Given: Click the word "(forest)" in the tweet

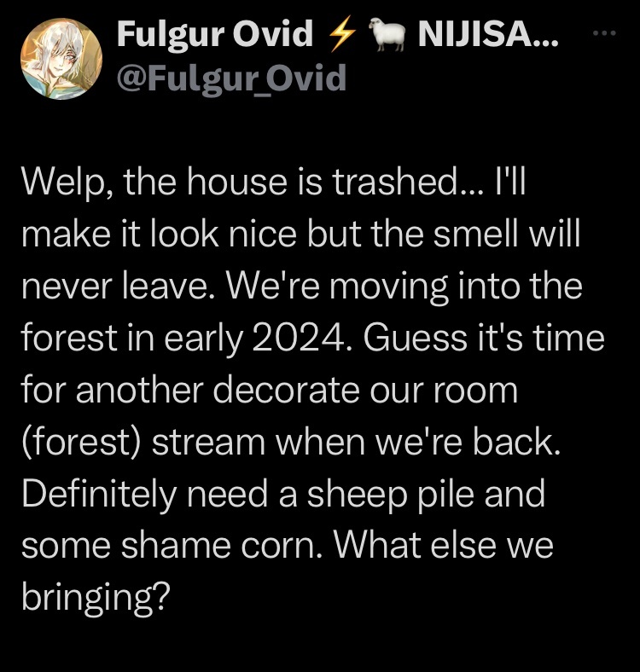Looking at the screenshot, I should (x=81, y=443).
